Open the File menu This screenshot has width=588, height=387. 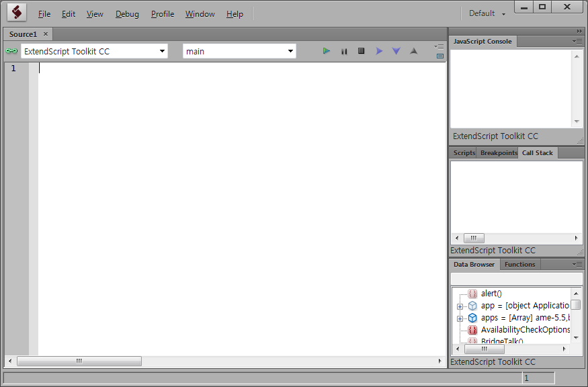click(x=44, y=14)
